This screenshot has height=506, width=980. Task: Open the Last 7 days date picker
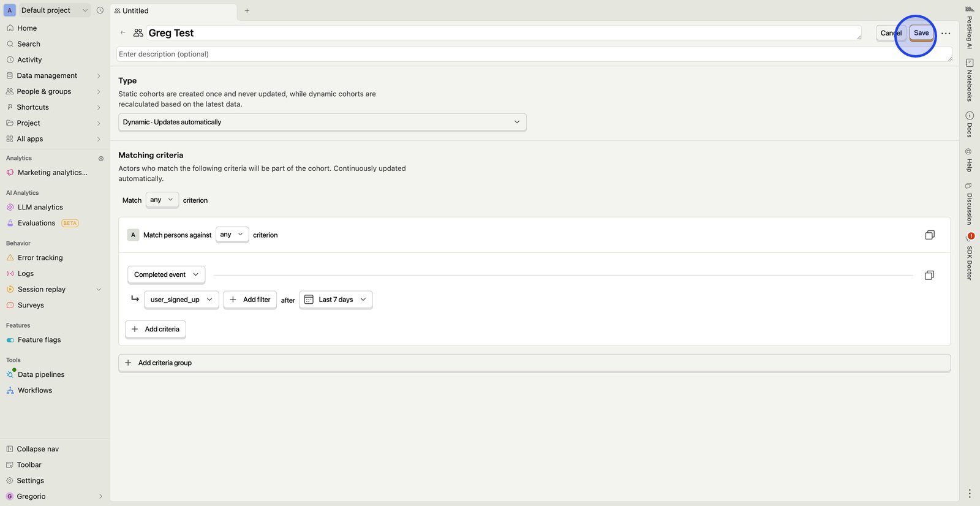336,300
